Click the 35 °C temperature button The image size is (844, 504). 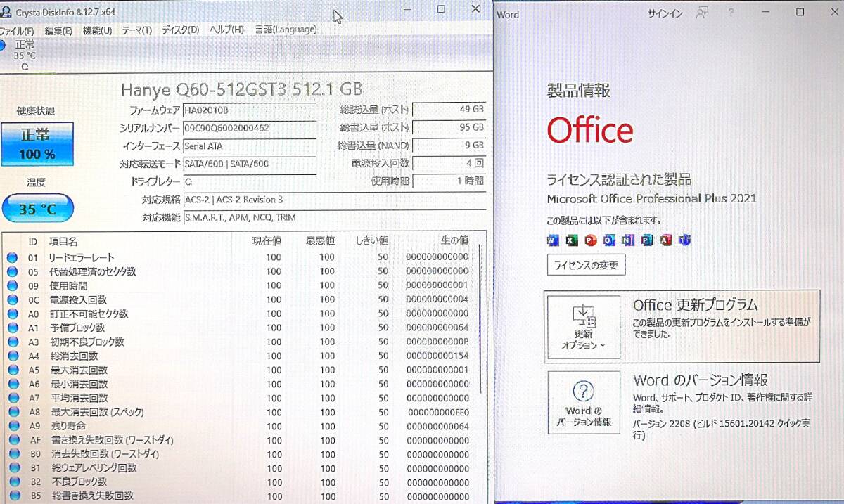(x=37, y=208)
